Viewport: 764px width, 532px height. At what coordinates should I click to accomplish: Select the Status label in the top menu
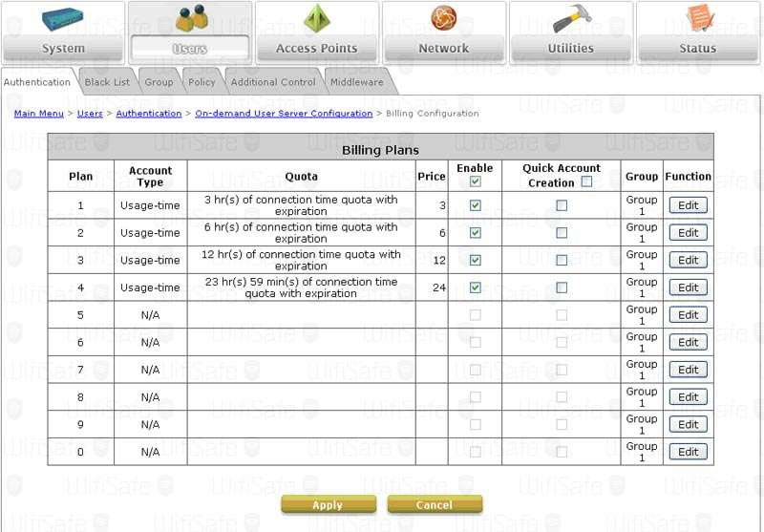click(698, 48)
